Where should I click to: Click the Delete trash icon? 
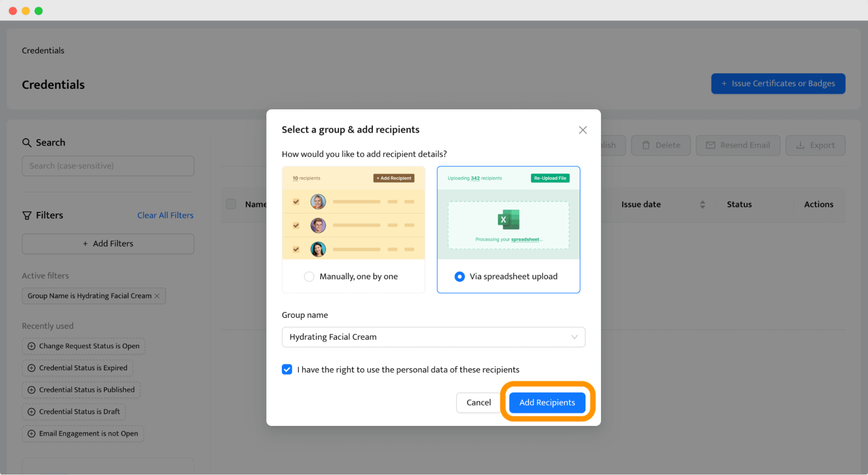(x=646, y=145)
